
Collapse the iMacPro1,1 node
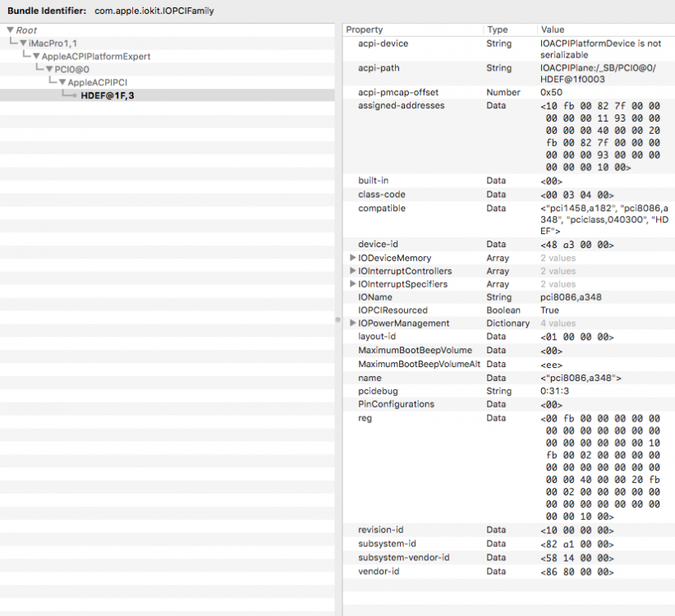[23, 43]
